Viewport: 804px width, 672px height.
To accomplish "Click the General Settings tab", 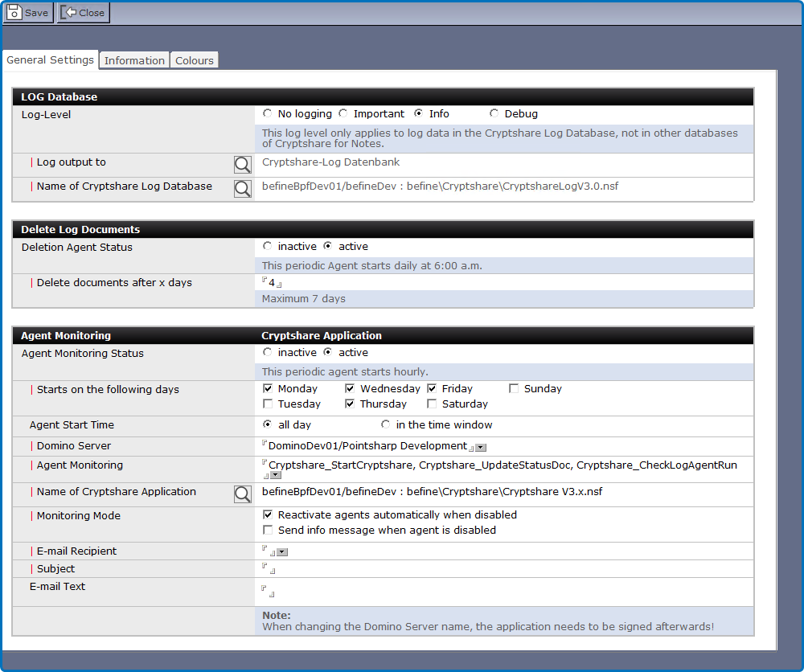I will [x=50, y=60].
